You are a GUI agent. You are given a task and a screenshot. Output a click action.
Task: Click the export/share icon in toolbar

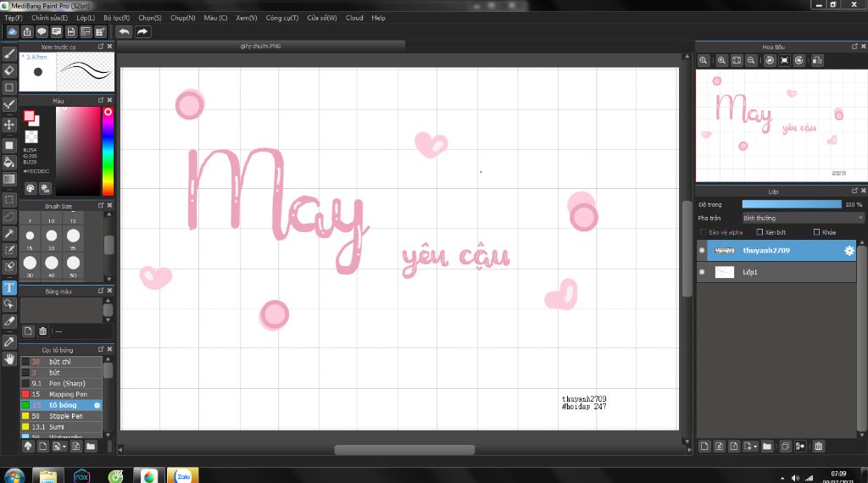point(26,31)
